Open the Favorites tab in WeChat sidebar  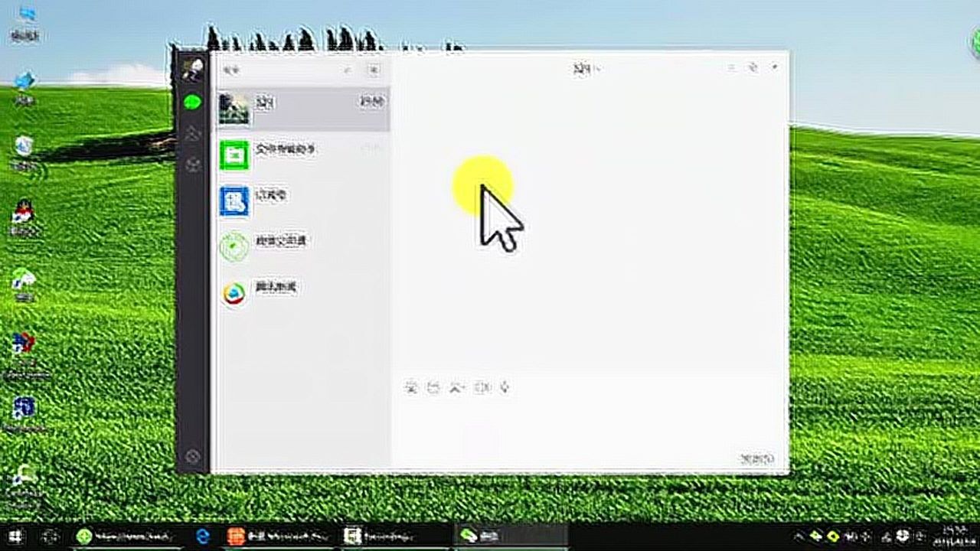[x=192, y=165]
